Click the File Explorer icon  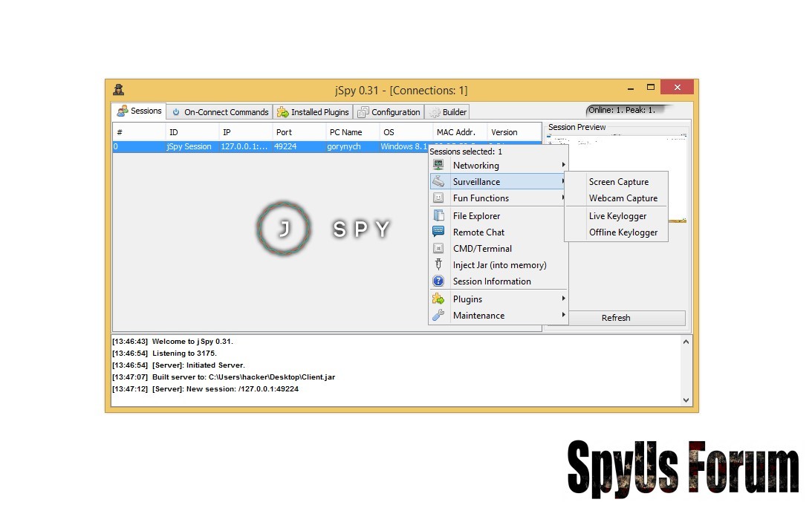coord(438,215)
